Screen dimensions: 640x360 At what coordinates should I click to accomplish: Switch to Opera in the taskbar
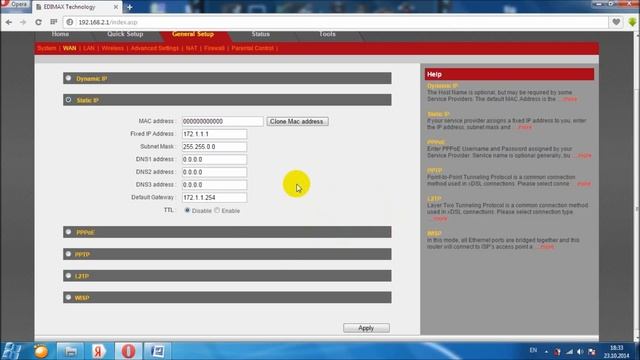[x=128, y=351]
